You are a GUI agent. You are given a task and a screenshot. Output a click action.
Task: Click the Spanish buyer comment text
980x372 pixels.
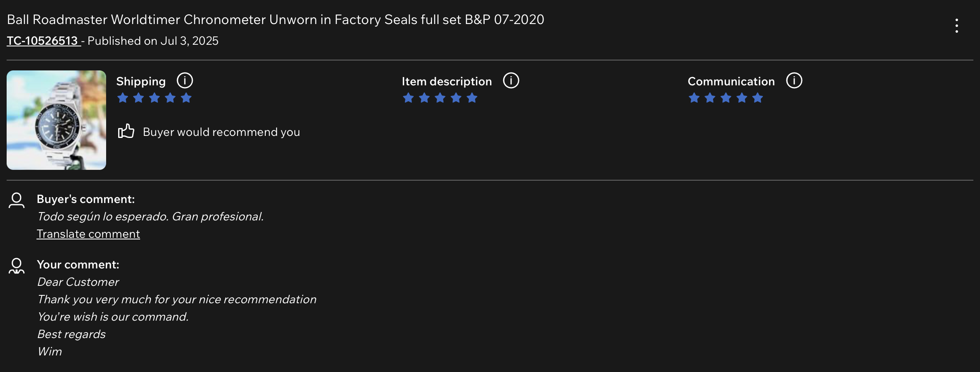(150, 217)
